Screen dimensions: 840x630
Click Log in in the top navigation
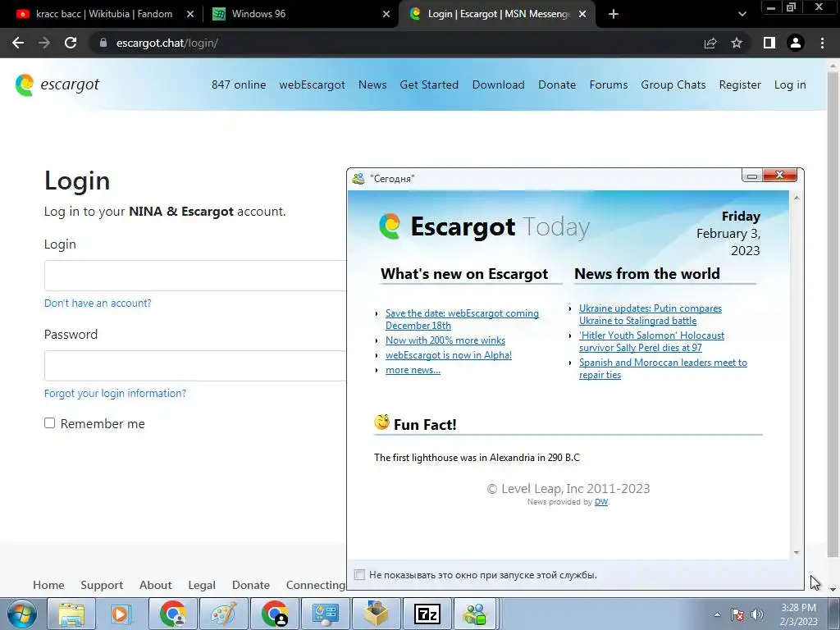pos(790,84)
